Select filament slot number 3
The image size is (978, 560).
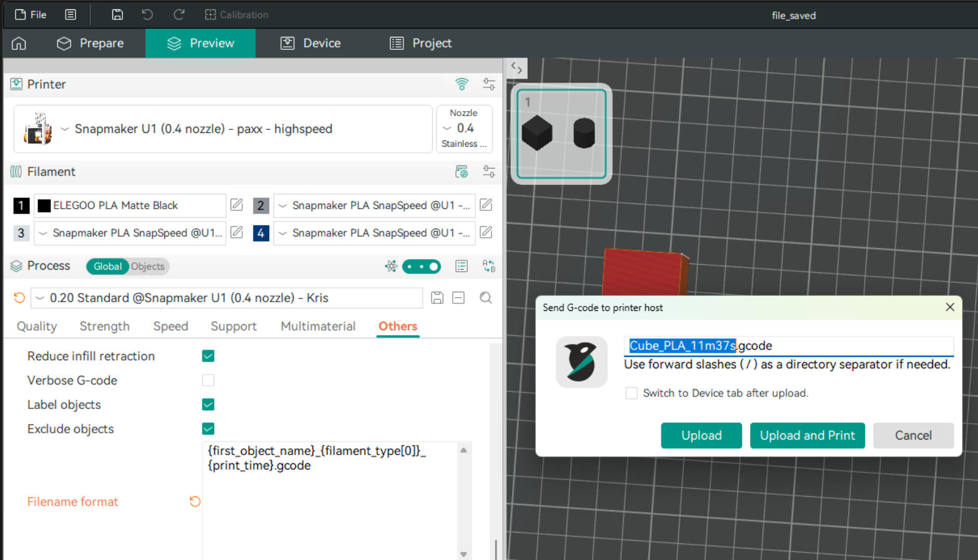21,233
